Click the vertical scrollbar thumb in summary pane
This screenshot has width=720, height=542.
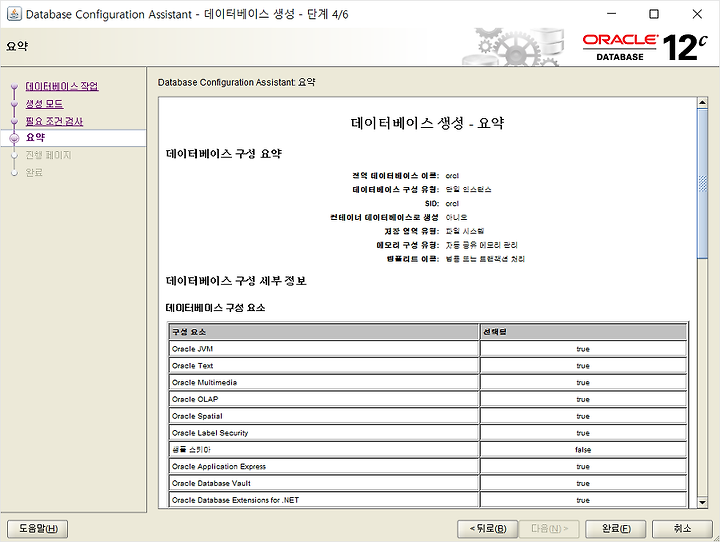[x=702, y=184]
